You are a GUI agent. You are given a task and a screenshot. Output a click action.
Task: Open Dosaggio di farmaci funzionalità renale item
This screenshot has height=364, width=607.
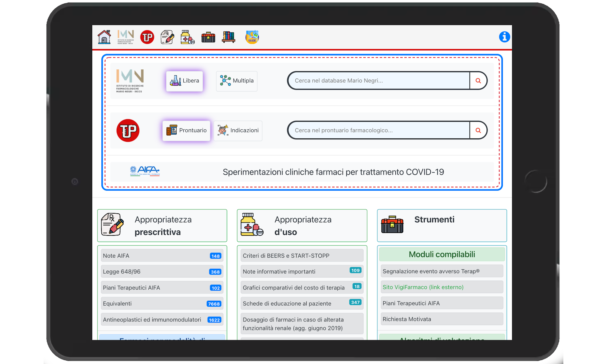[302, 324]
